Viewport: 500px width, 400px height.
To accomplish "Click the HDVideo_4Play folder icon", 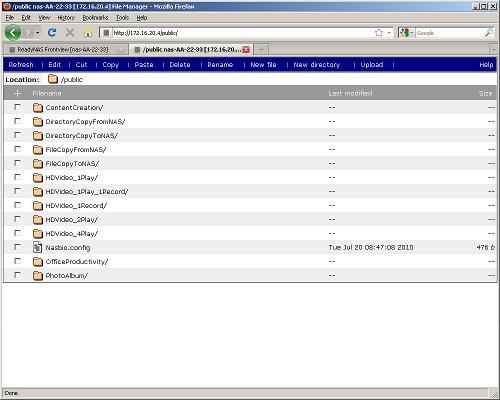I will [x=38, y=233].
